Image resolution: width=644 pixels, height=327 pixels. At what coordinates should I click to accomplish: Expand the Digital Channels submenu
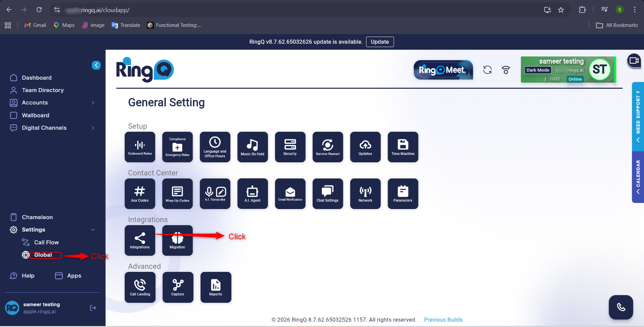(x=93, y=128)
